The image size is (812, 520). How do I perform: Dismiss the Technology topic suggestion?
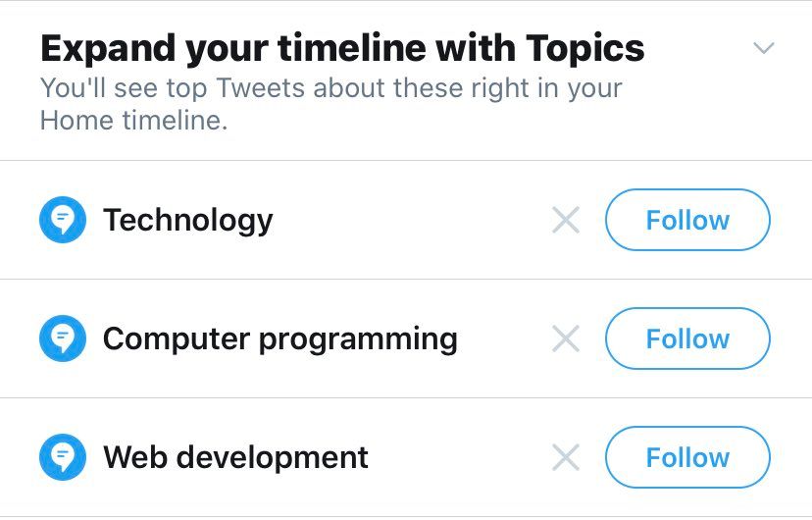click(566, 220)
